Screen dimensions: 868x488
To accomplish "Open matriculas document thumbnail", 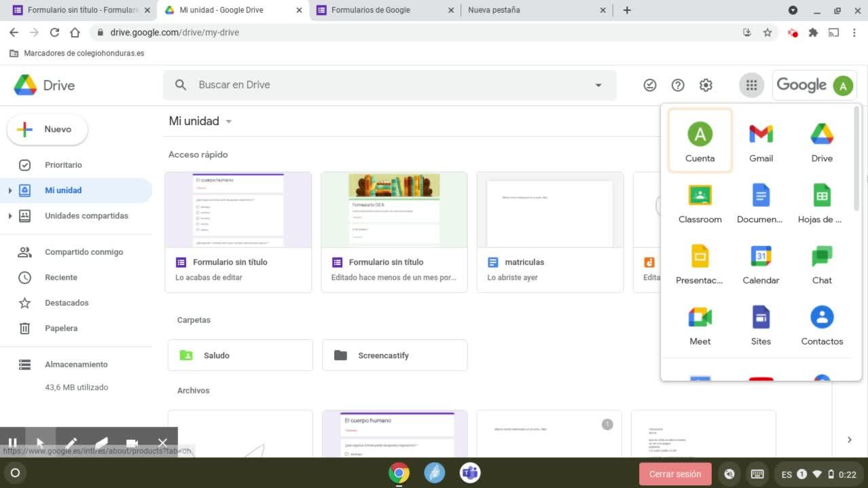I will (550, 210).
